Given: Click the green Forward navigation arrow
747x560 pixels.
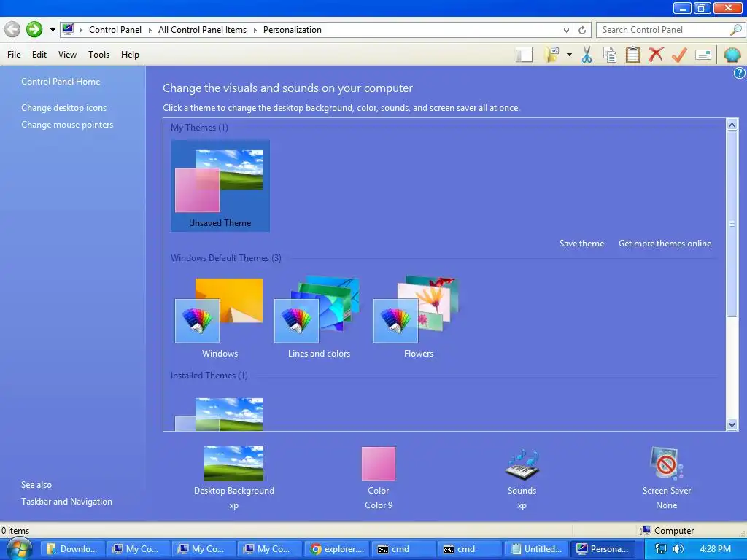Looking at the screenshot, I should tap(34, 29).
